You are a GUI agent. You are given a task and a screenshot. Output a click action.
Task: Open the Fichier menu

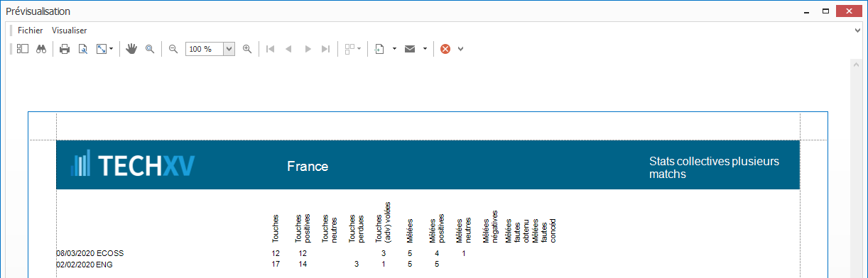[x=30, y=30]
